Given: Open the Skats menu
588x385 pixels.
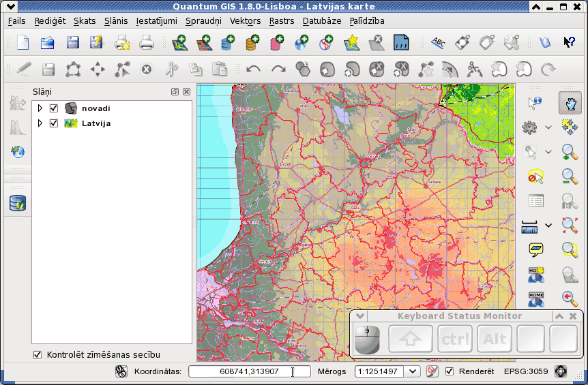Looking at the screenshot, I should click(85, 21).
